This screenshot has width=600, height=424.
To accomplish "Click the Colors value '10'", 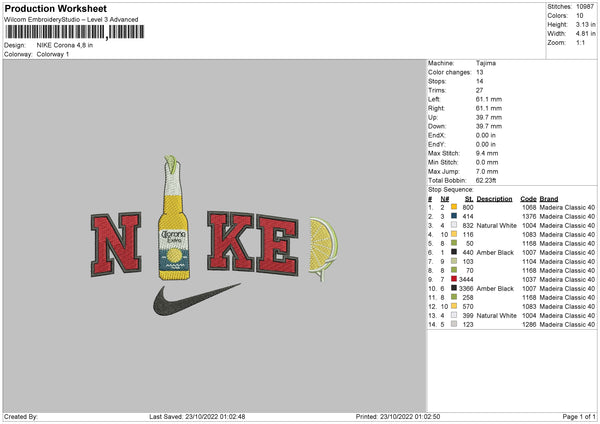I will [580, 16].
